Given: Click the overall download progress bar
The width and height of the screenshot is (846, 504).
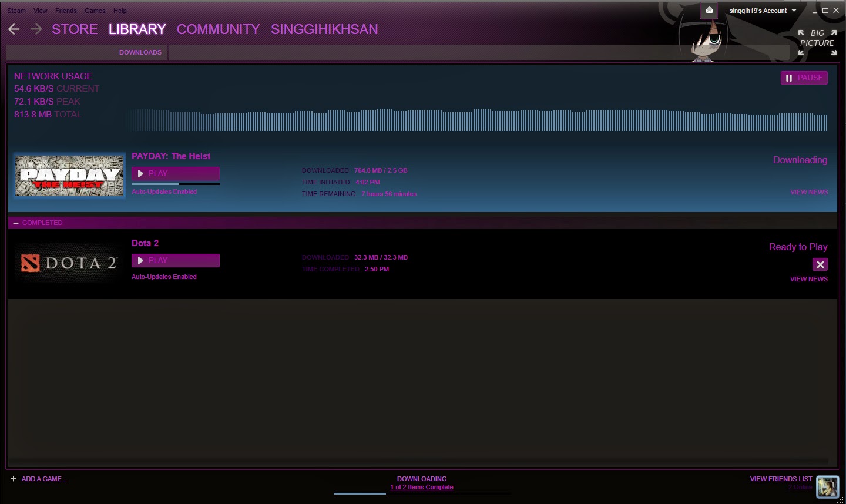Looking at the screenshot, I should coord(422,493).
